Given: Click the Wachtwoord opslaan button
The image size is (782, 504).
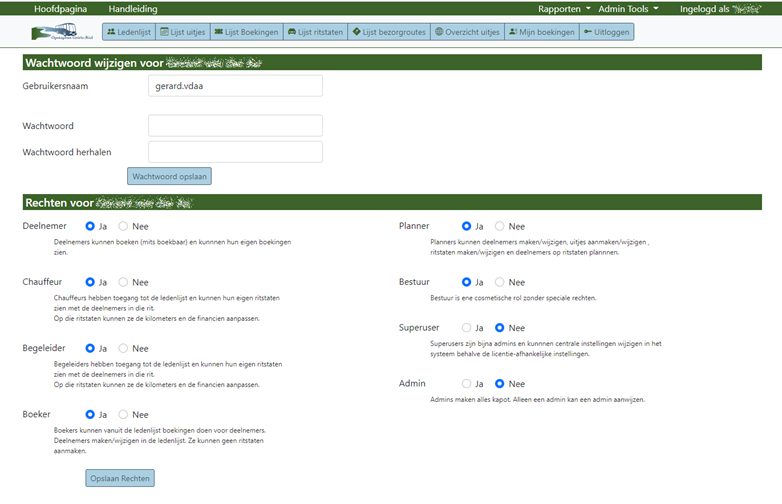Looking at the screenshot, I should [169, 177].
